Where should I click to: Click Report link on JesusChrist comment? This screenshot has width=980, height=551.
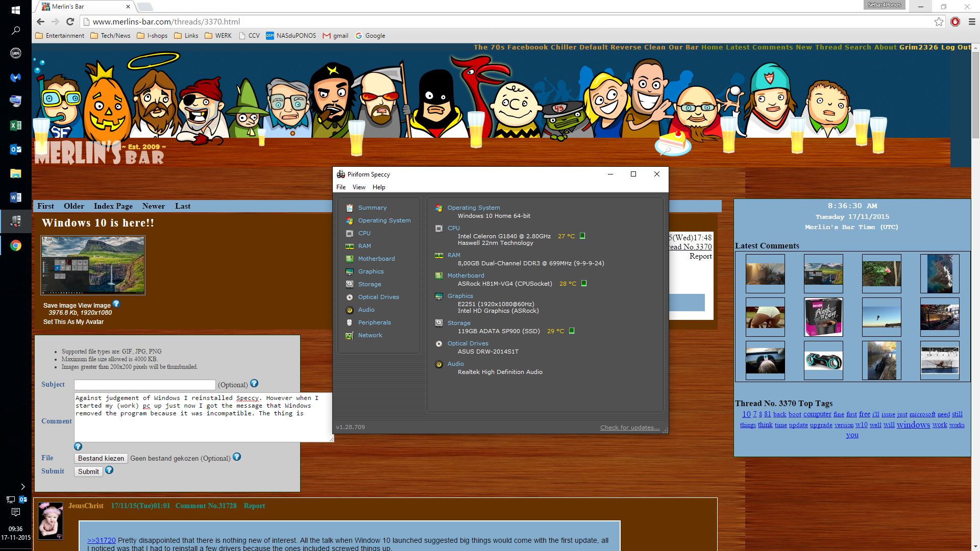254,506
